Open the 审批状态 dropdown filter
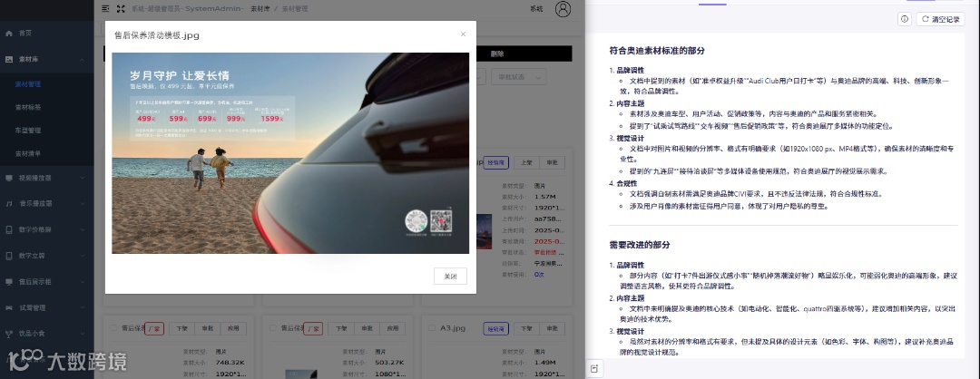This screenshot has width=980, height=379. pos(519,77)
